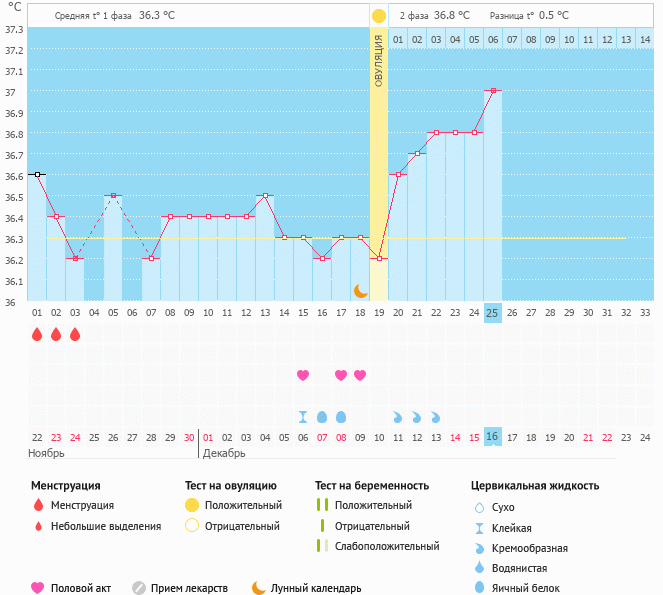Screen dimensions: 663x595
Task: Click the sticky fluid icon on December 06
Action: click(303, 416)
